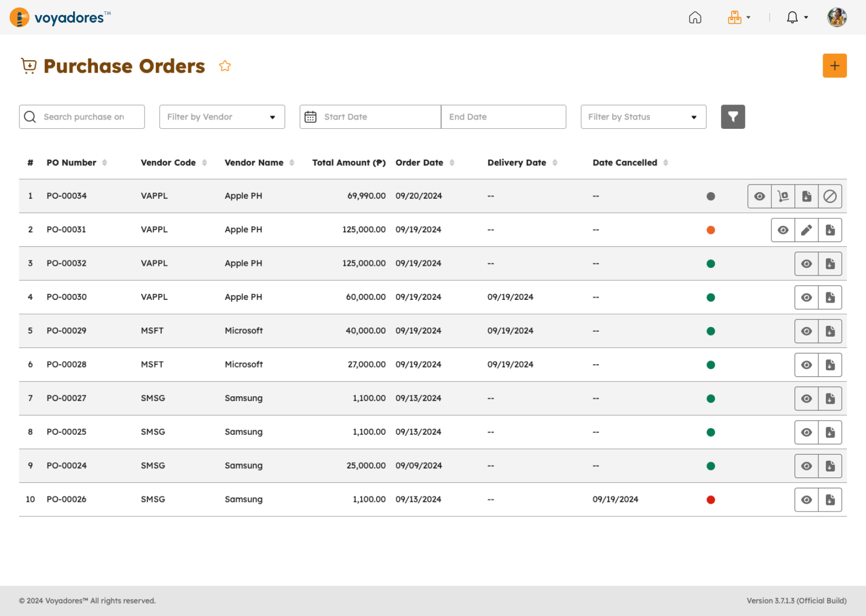The width and height of the screenshot is (866, 616).
Task: Open Filter by Status dropdown
Action: pos(644,117)
